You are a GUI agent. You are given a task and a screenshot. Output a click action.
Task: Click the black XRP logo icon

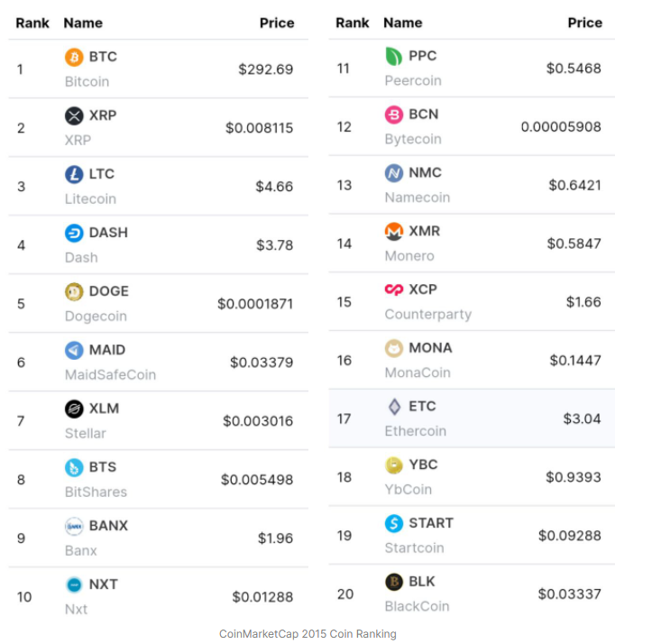click(x=74, y=115)
